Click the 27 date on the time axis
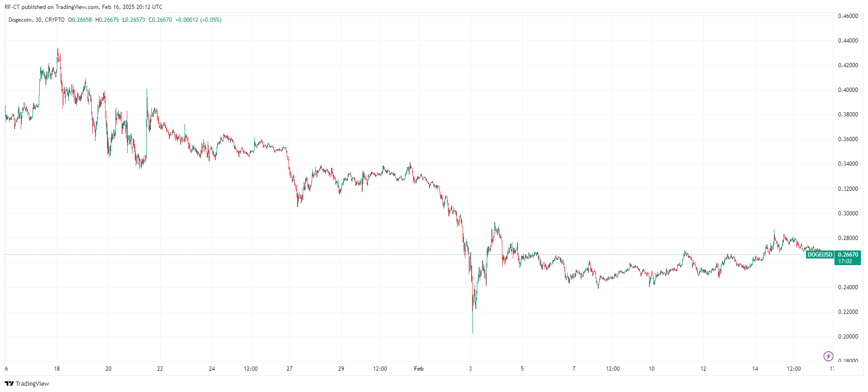Viewport: 868px width, 392px height. (x=289, y=369)
